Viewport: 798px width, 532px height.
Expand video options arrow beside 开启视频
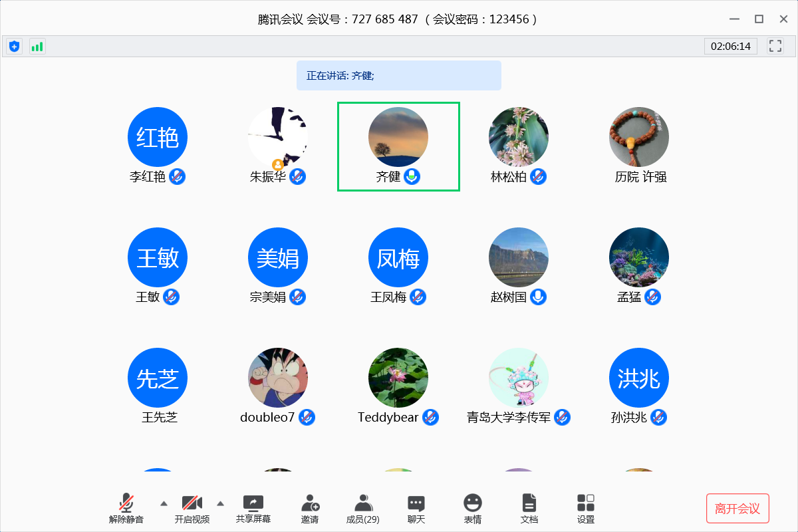(x=221, y=503)
